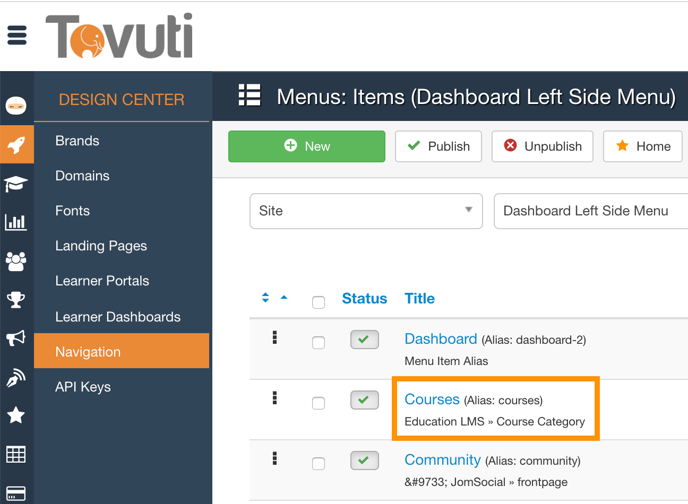688x504 pixels.
Task: Open the star sidebar icon
Action: tap(16, 415)
